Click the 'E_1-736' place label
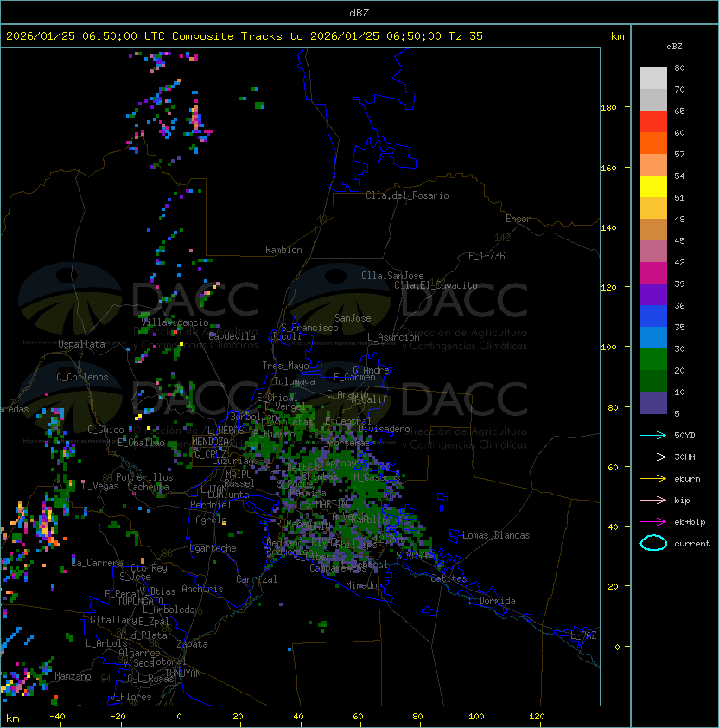The width and height of the screenshot is (719, 728). point(487,256)
